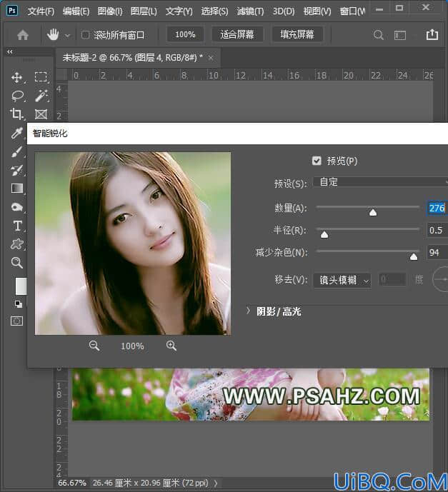Click the sharpen preview thumbnail image

pos(133,244)
